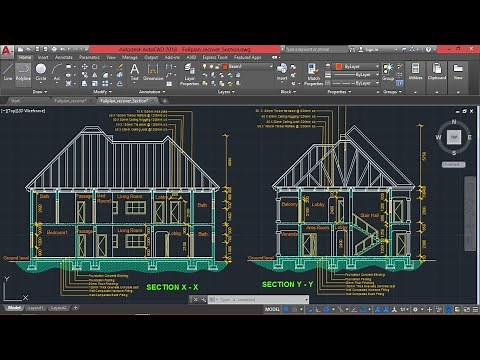The width and height of the screenshot is (480, 360).
Task: Open the AutoCAD application menu logo
Action: click(7, 51)
